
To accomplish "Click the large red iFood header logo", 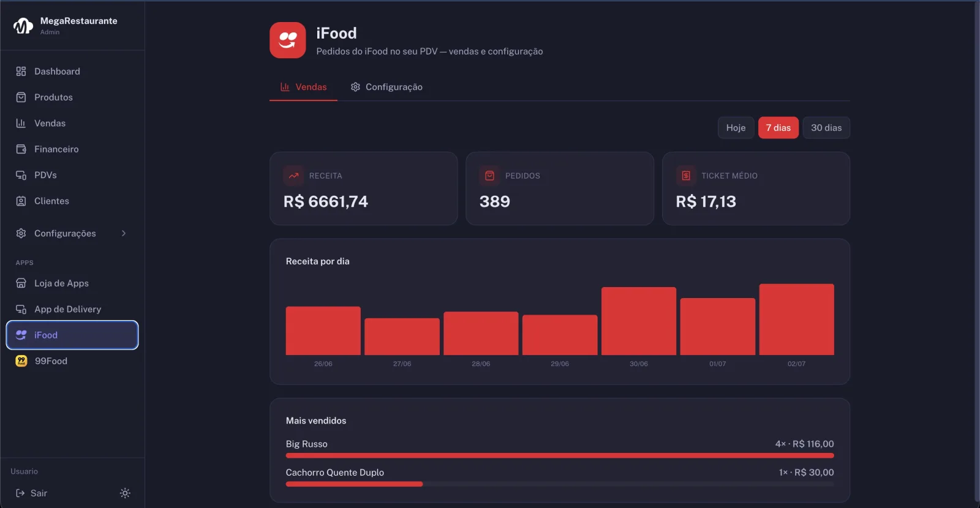I will [x=288, y=40].
